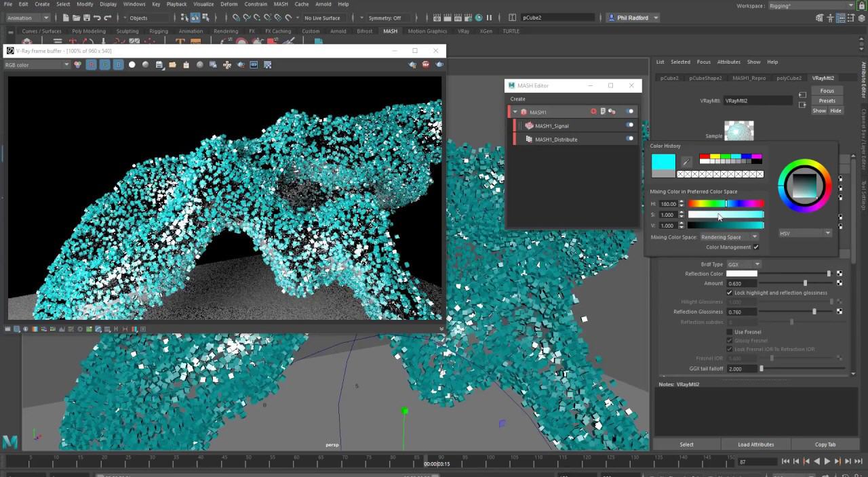
Task: Uncheck Color Management checkbox
Action: coord(756,247)
